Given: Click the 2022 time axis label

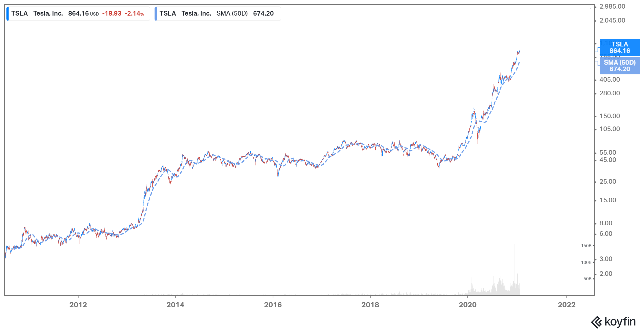Looking at the screenshot, I should [x=567, y=305].
